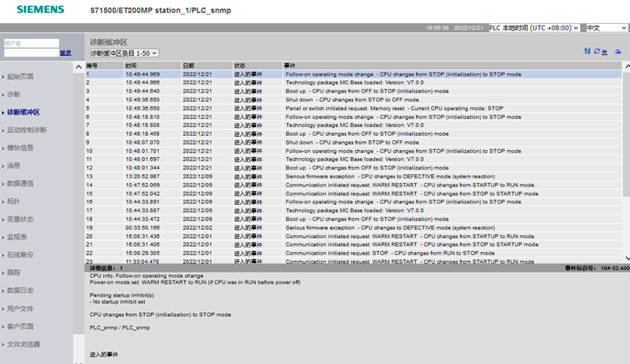630x364 pixels.
Task: Click the 登录 login link
Action: pyautogui.click(x=66, y=53)
